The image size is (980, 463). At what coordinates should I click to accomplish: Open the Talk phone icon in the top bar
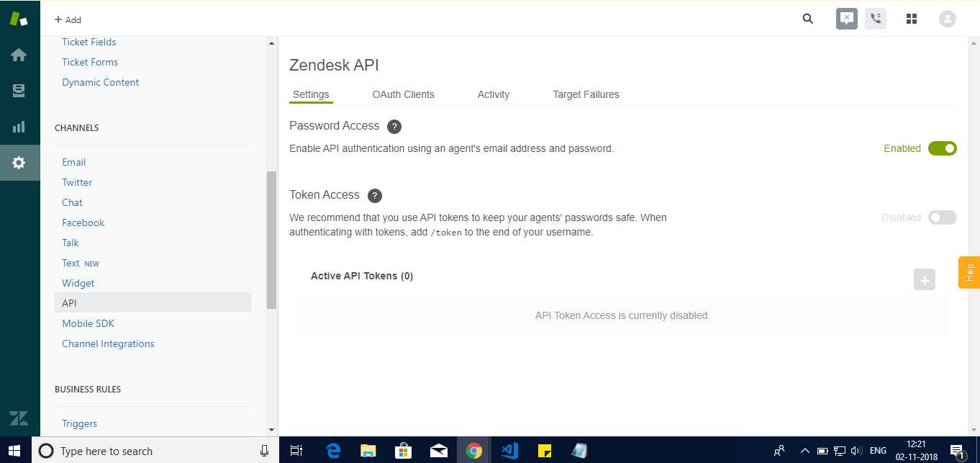876,19
